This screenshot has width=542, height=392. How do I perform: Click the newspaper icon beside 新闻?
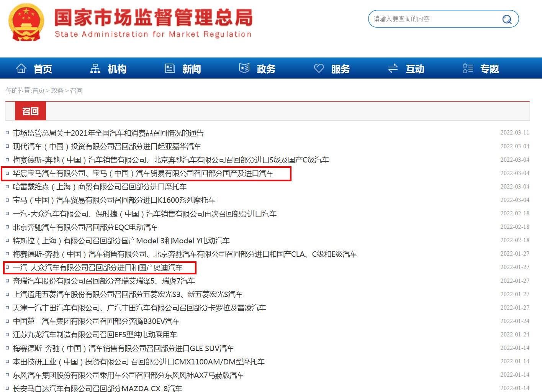(x=170, y=68)
